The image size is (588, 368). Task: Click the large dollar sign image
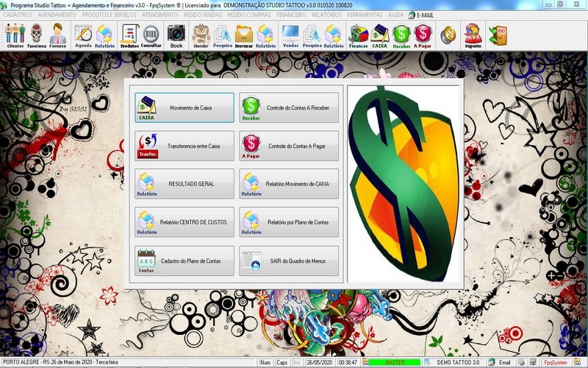pos(404,184)
